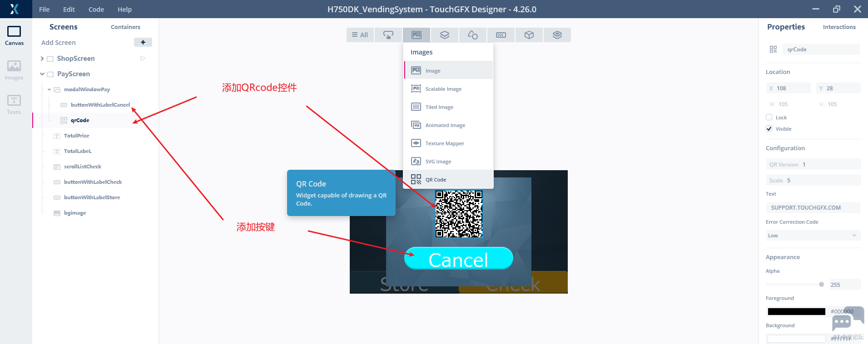Toggle the Lock checkbox

769,117
